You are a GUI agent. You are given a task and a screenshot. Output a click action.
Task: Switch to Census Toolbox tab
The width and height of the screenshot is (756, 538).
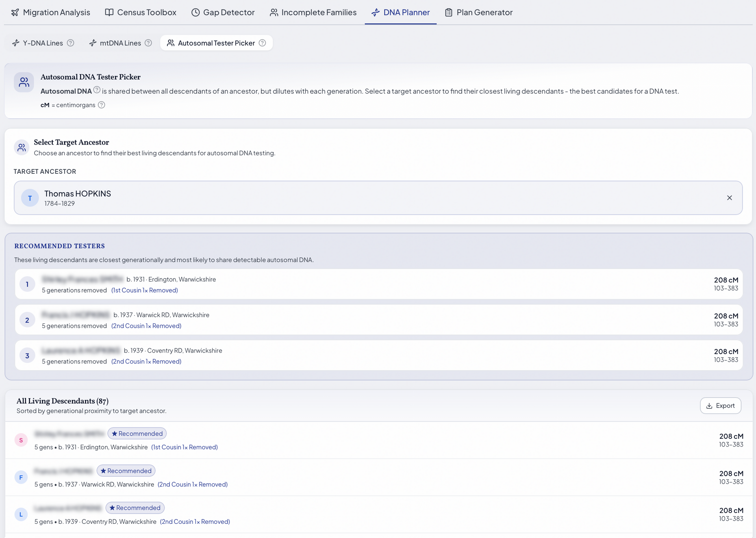pyautogui.click(x=141, y=12)
